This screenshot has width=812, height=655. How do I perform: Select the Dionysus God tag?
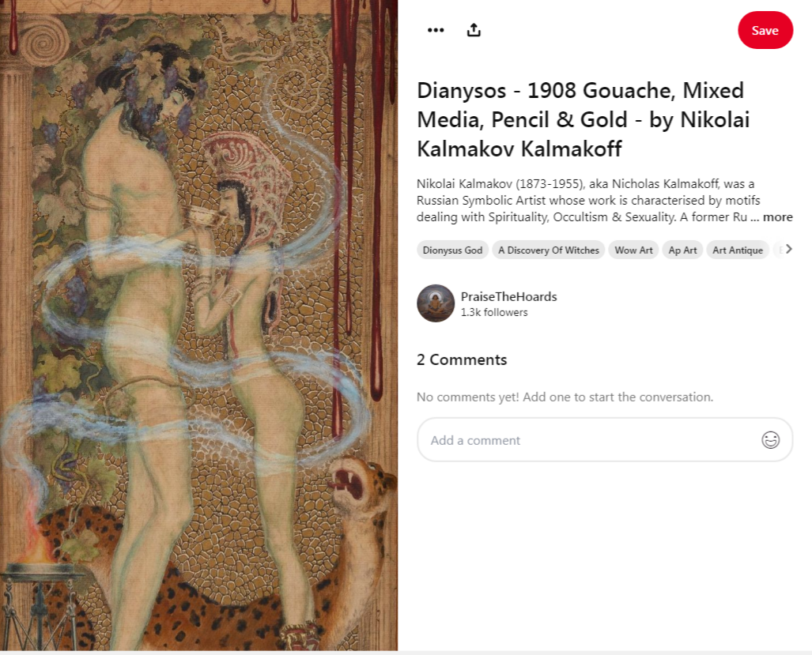[452, 250]
